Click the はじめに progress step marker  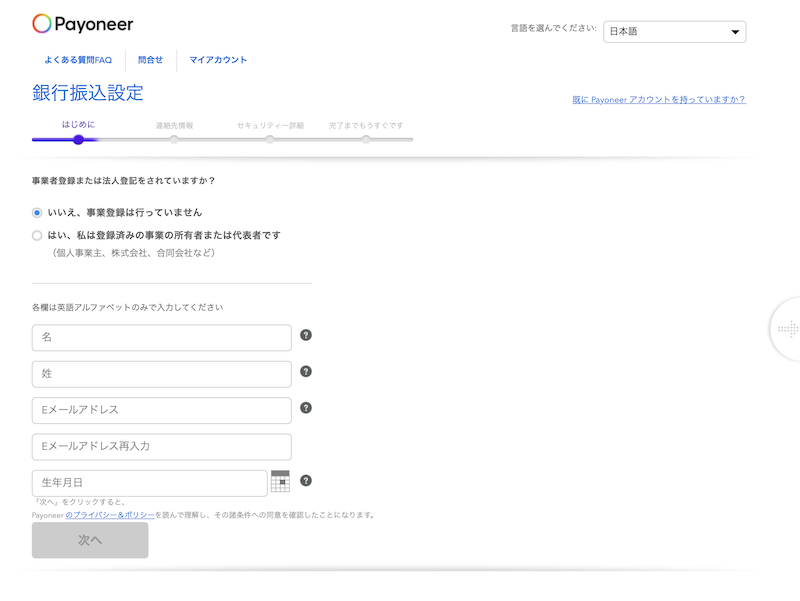[x=78, y=139]
